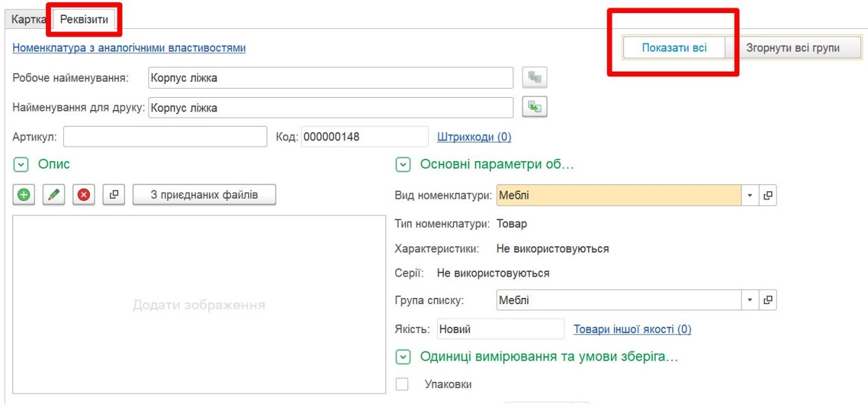The width and height of the screenshot is (868, 408).
Task: Click Серії value Не використовуються
Action: pos(493,273)
